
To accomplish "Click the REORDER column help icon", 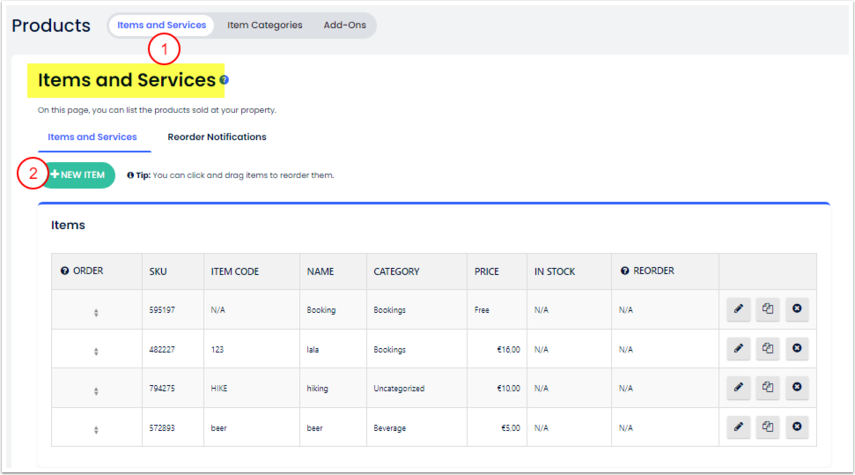I will click(625, 271).
